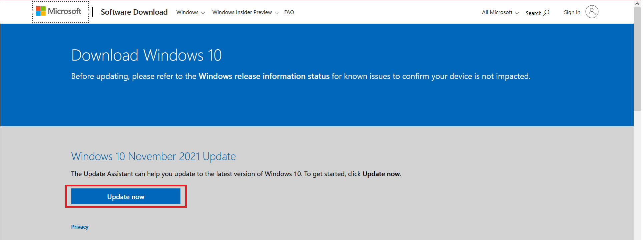The image size is (644, 240).
Task: Go to the FAQ page
Action: coord(289,12)
